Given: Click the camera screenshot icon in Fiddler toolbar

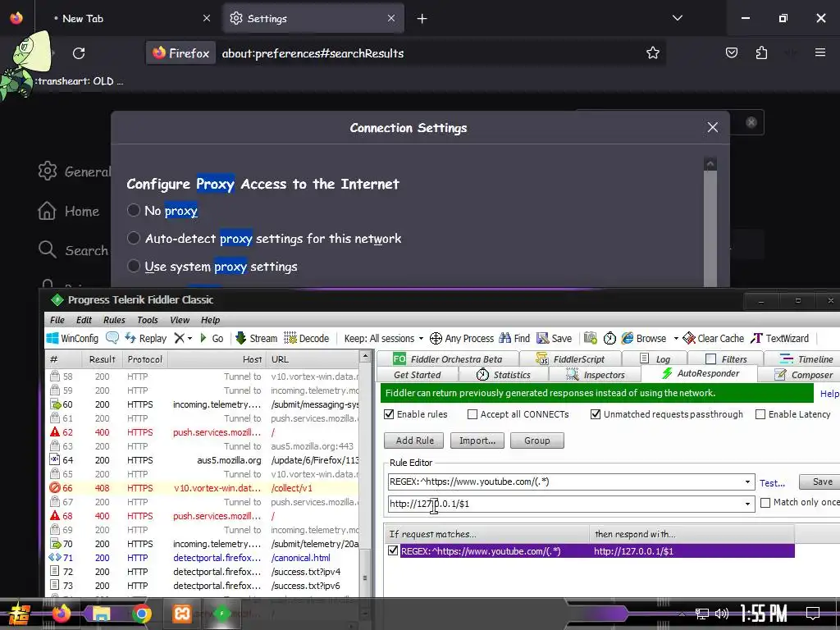Looking at the screenshot, I should [590, 338].
